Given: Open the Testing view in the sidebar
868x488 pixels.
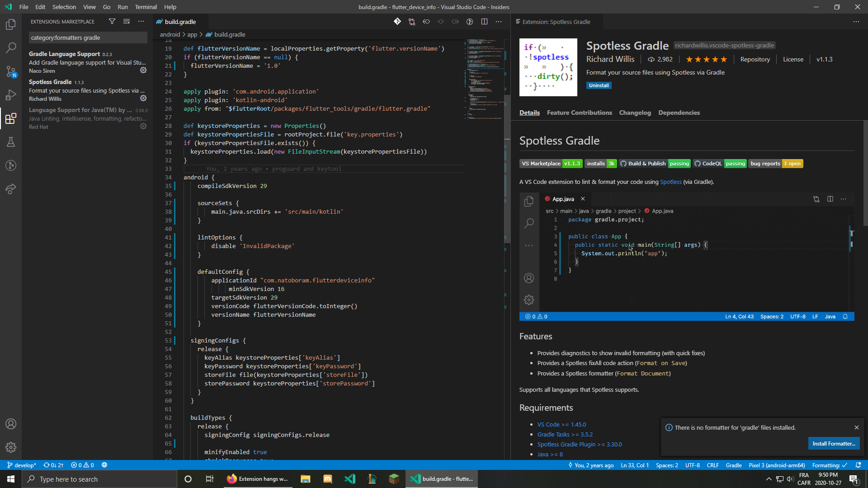Looking at the screenshot, I should click(11, 142).
